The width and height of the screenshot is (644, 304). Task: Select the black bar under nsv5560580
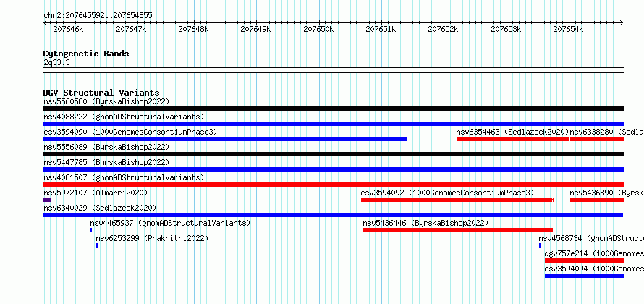click(x=333, y=109)
